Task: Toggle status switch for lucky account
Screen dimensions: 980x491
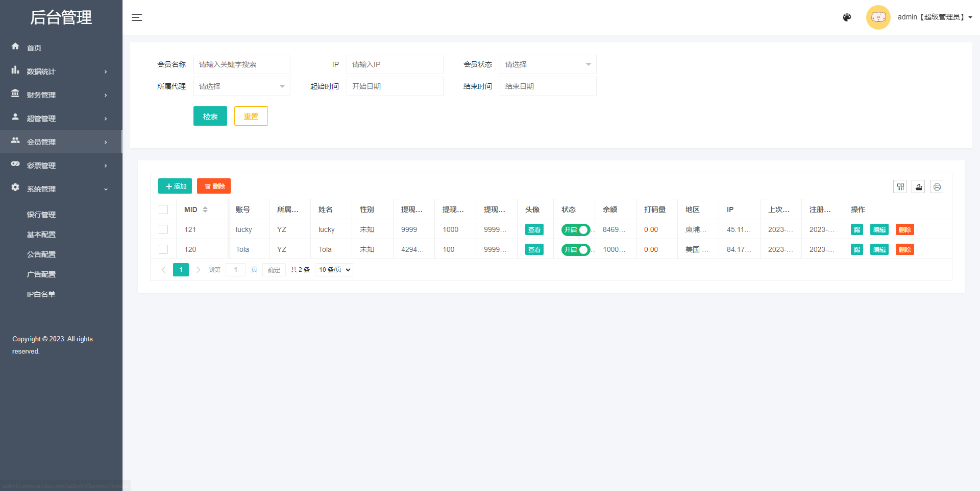Action: tap(575, 230)
